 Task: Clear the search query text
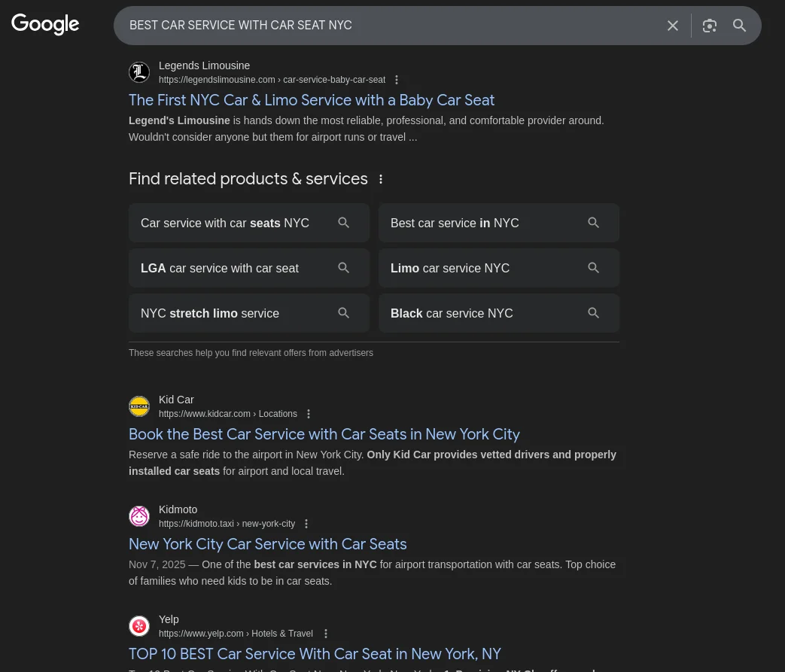click(x=673, y=26)
